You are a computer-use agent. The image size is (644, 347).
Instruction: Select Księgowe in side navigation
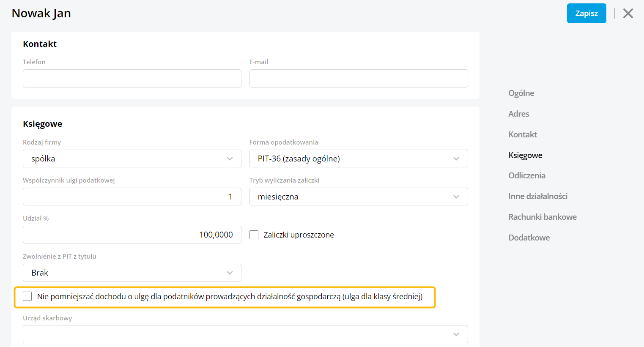(525, 156)
